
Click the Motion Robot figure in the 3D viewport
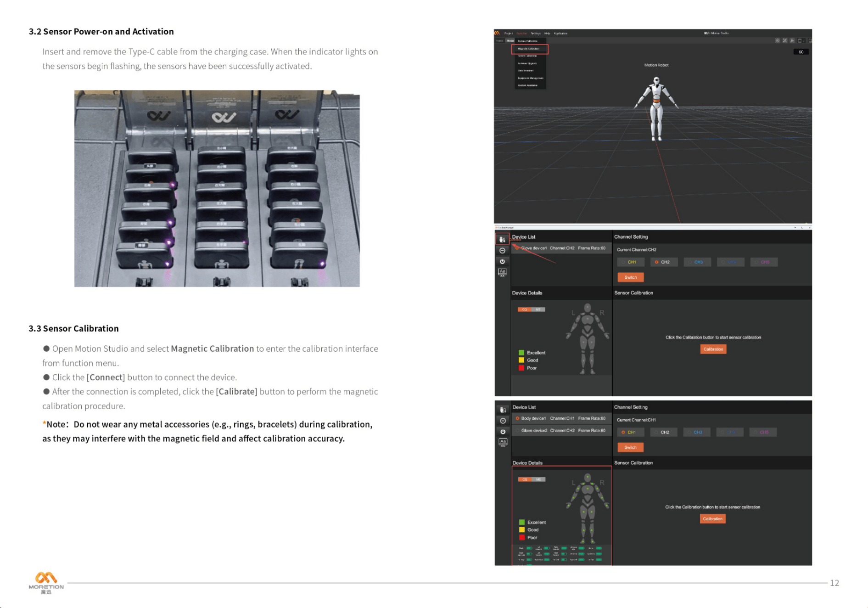(x=656, y=108)
